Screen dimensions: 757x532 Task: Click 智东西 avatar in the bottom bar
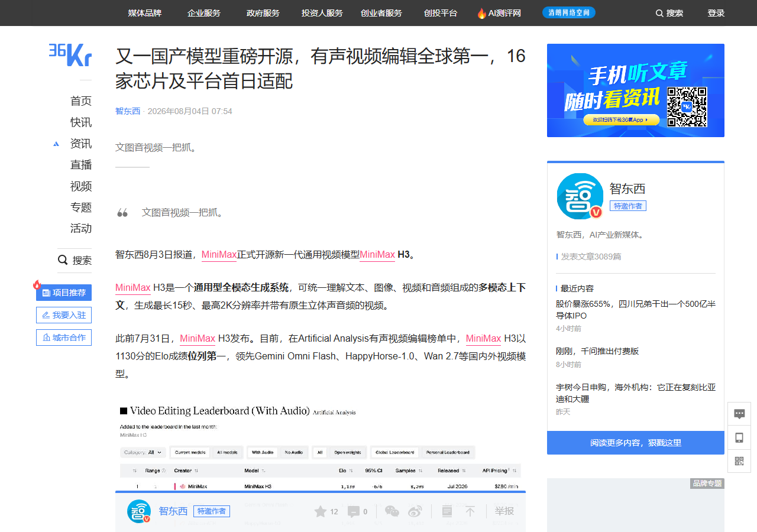[139, 511]
